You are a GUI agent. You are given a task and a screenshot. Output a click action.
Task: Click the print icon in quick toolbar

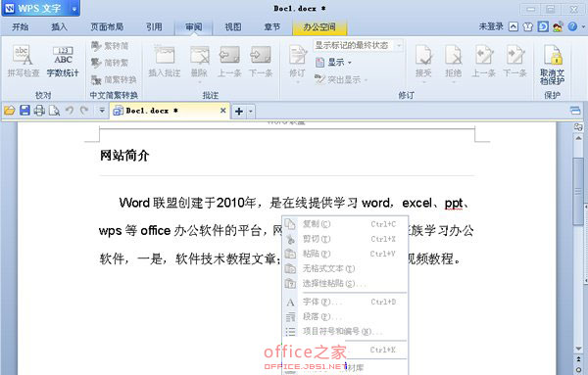point(39,111)
